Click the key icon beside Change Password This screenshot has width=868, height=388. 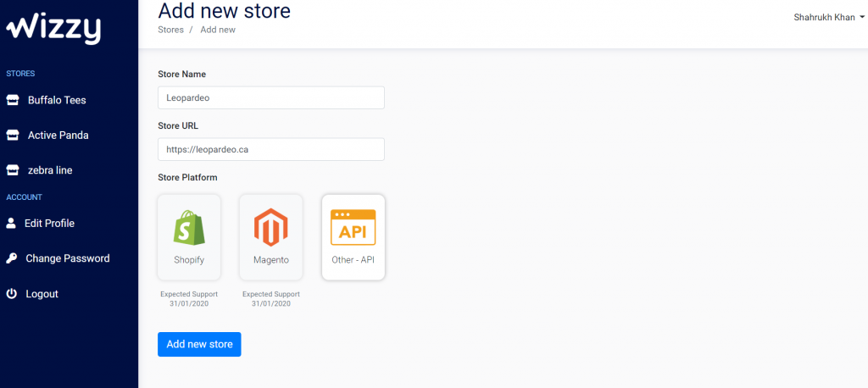(11, 258)
